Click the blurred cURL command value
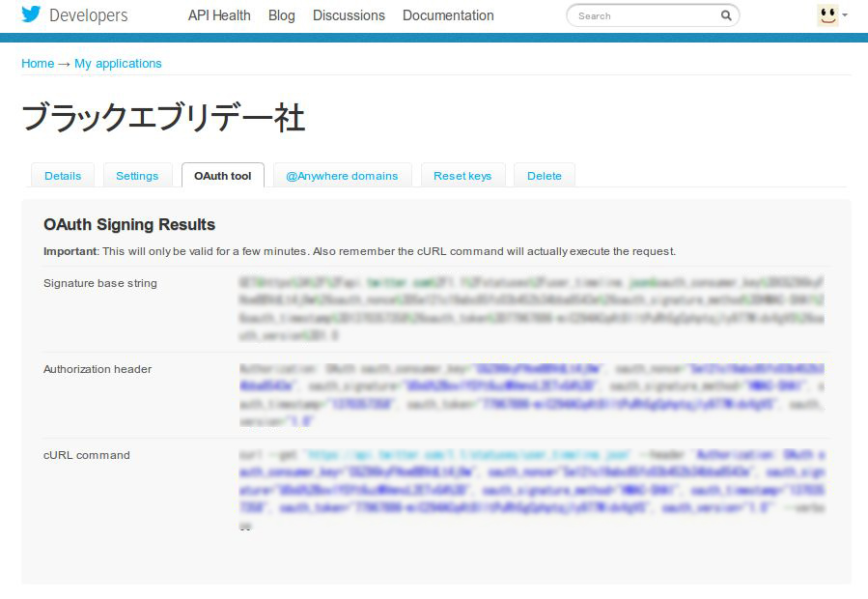The height and width of the screenshot is (599, 868). [x=531, y=489]
